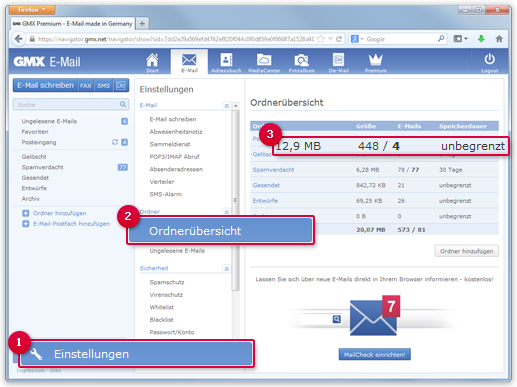The height and width of the screenshot is (387, 517).
Task: Open the Entwürfe folder in sidebar
Action: point(34,188)
